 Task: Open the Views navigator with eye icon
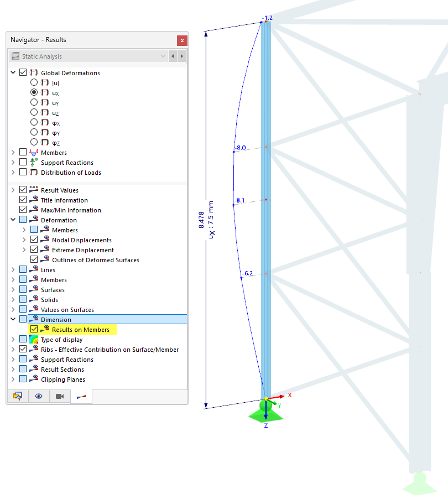point(38,396)
